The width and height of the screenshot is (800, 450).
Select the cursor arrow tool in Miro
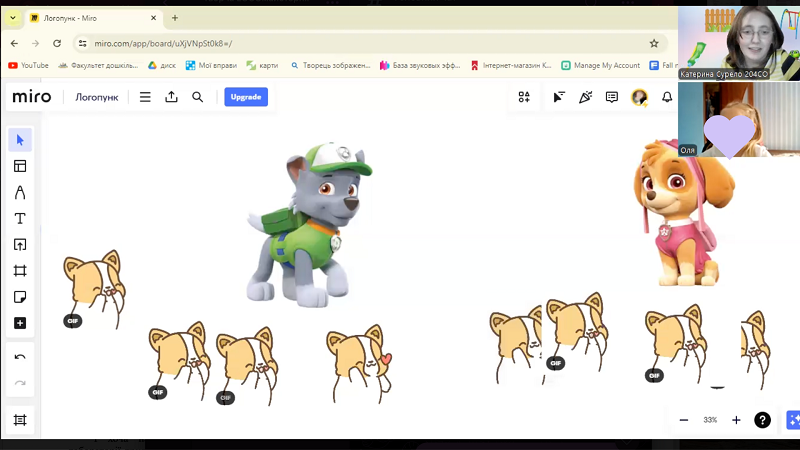20,140
